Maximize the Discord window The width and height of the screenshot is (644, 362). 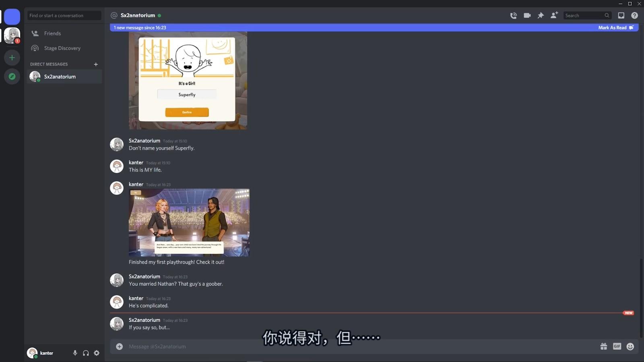pos(630,4)
